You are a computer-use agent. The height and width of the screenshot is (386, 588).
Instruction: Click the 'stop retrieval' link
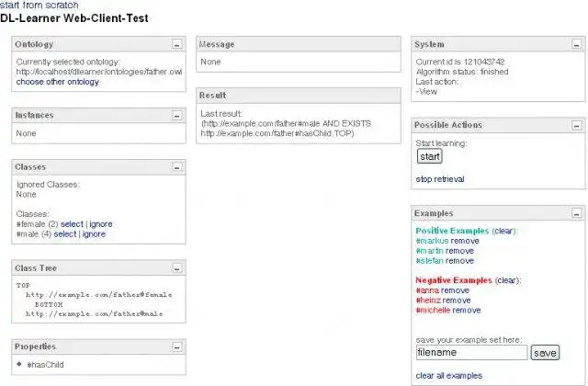tap(440, 179)
